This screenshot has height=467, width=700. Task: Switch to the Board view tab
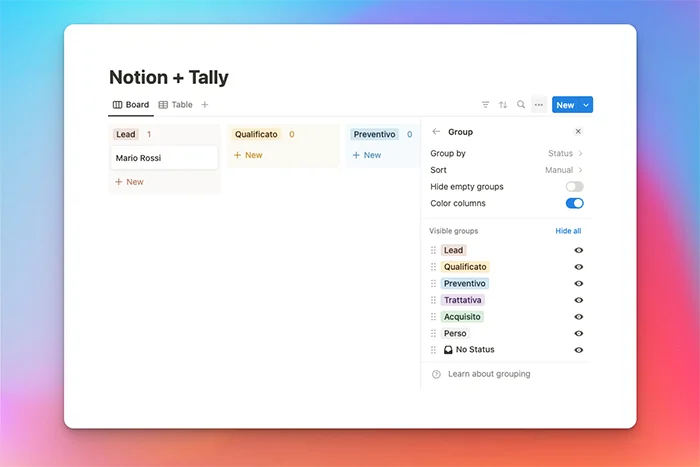pos(131,104)
